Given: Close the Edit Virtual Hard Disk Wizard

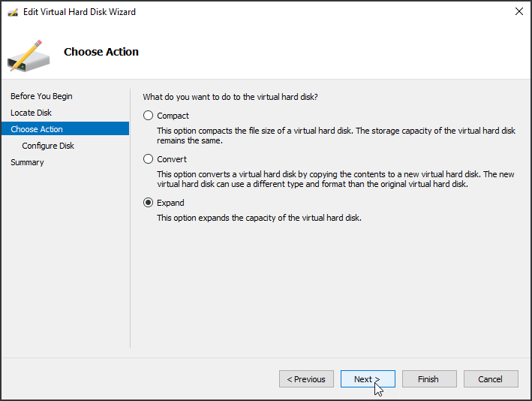Looking at the screenshot, I should (x=518, y=12).
